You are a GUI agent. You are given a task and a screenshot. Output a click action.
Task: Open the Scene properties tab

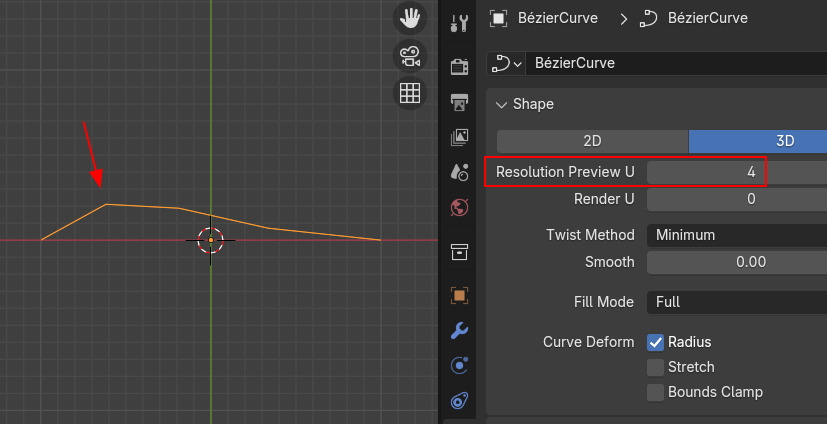click(459, 172)
